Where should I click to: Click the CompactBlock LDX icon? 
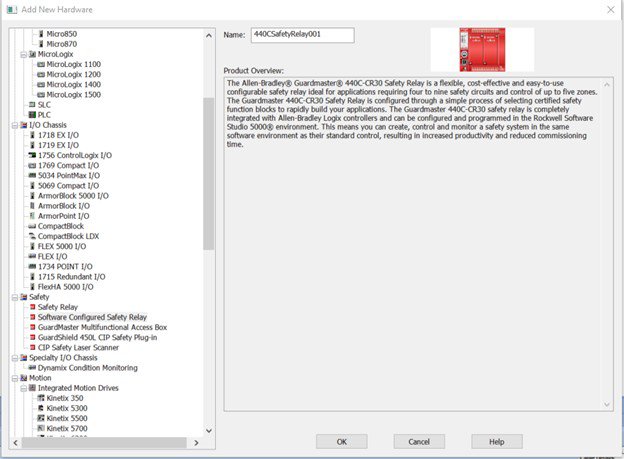click(x=32, y=236)
